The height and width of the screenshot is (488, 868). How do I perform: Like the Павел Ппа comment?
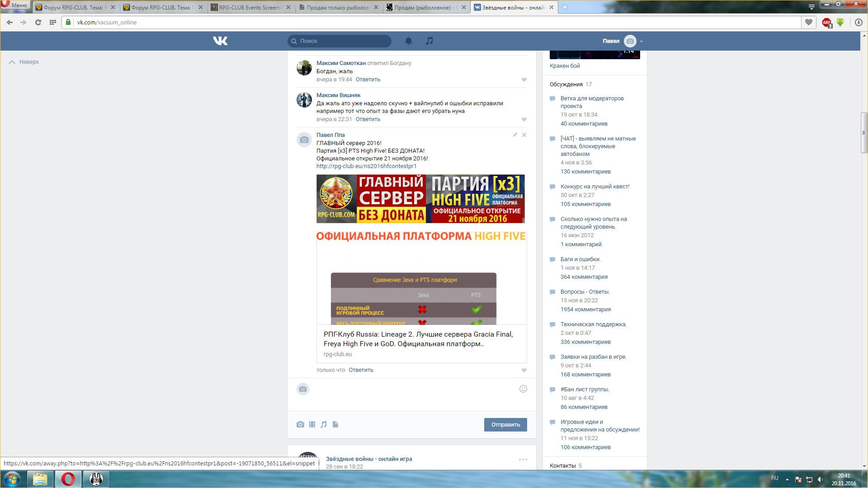tap(524, 370)
